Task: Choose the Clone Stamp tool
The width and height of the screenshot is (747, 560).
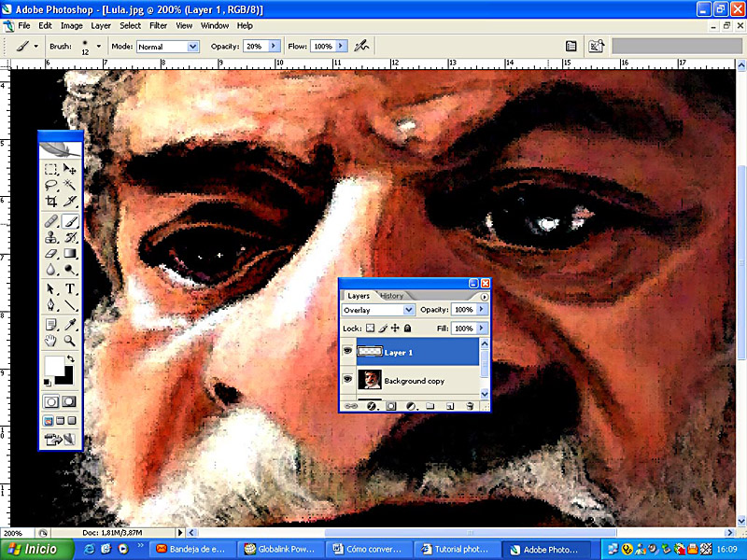Action: click(51, 237)
